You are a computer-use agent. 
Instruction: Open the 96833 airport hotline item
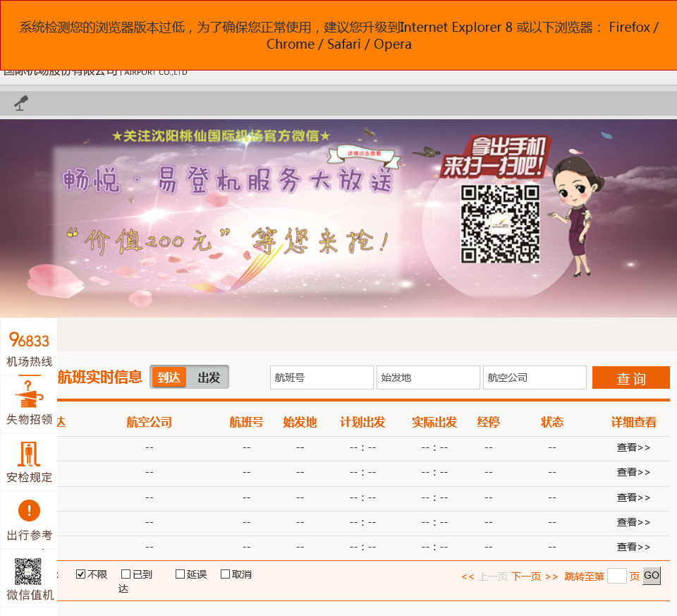pyautogui.click(x=29, y=349)
